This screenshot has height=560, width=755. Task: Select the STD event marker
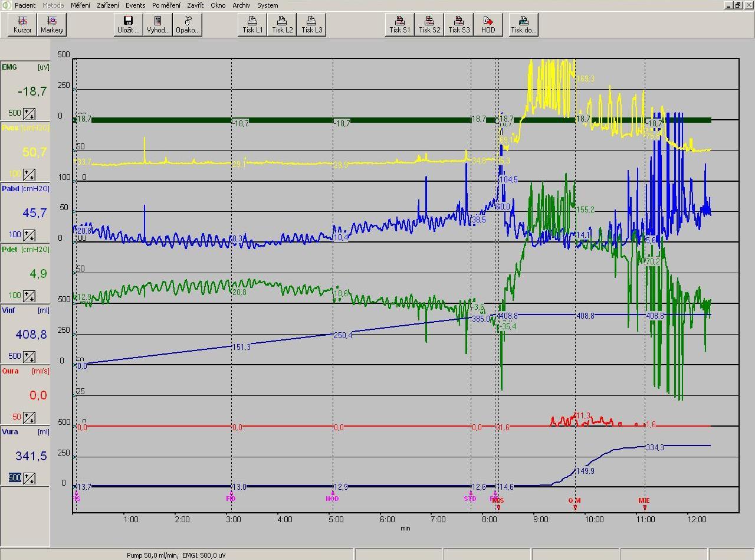pyautogui.click(x=470, y=497)
